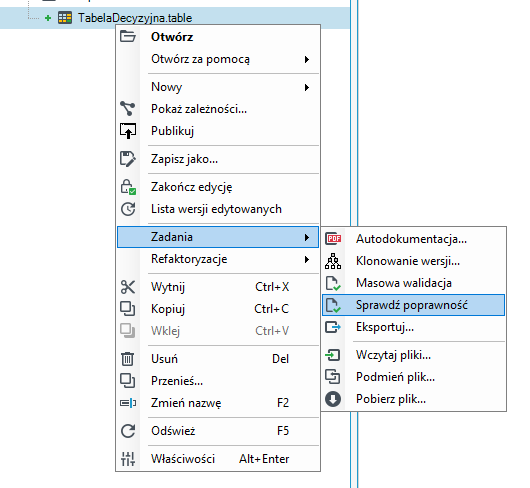Choose Podmień plik... in the submenu

pyautogui.click(x=413, y=377)
